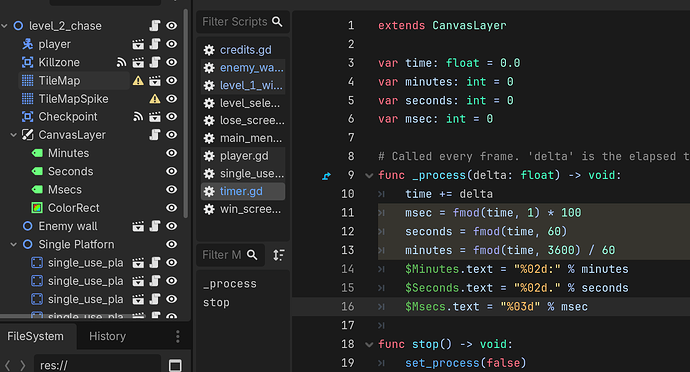The height and width of the screenshot is (372, 690).
Task: Hide the TileMap node
Action: (172, 81)
